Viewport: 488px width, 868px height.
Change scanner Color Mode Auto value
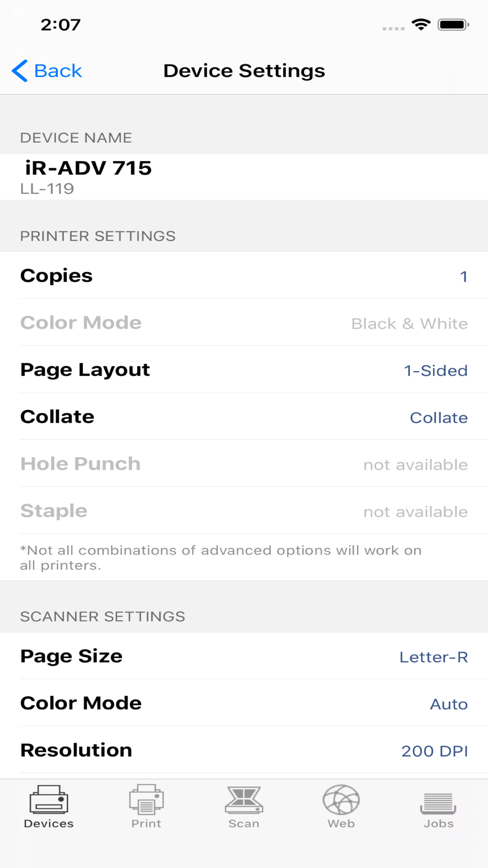[448, 704]
